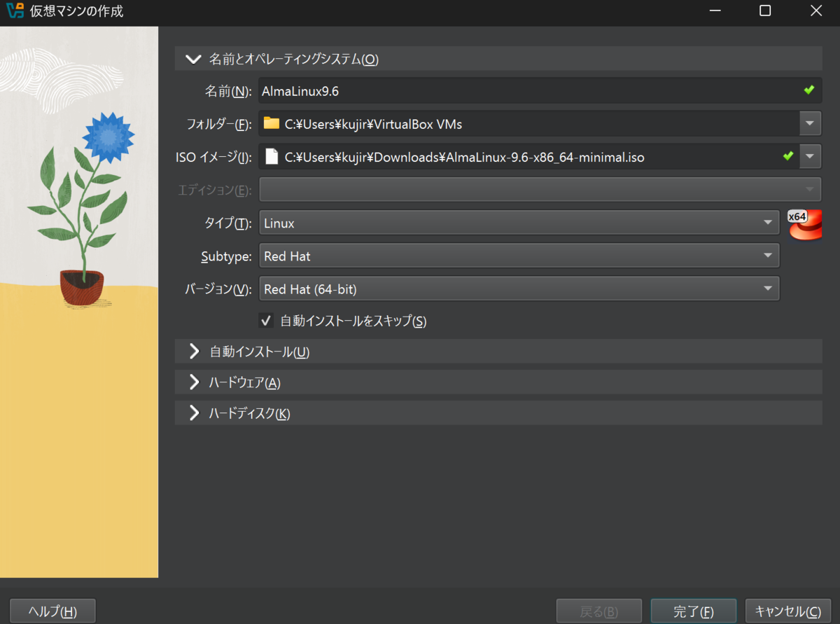Viewport: 840px width, 624px height.
Task: Click the Subtype: label
Action: click(x=226, y=257)
